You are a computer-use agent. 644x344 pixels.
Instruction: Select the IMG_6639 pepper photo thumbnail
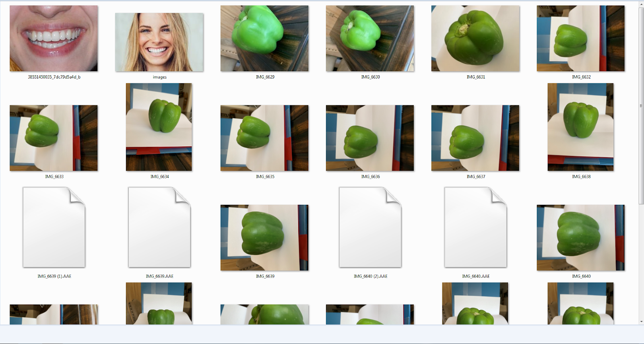click(x=264, y=238)
